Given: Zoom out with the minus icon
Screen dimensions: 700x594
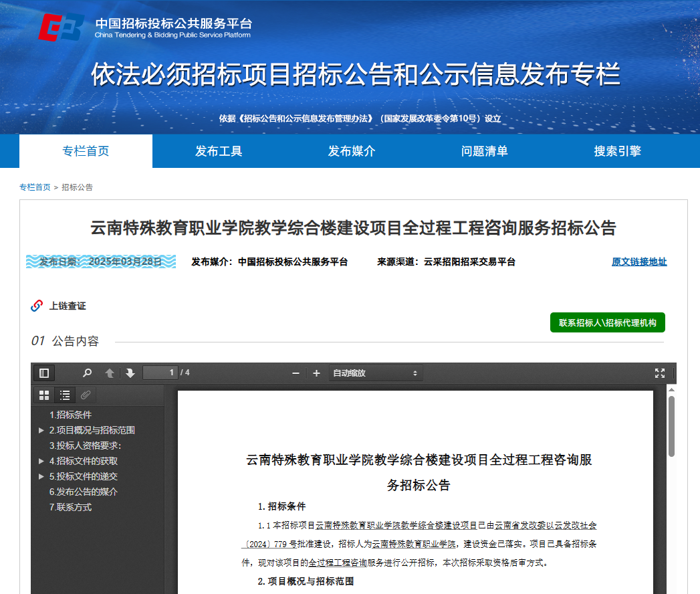Looking at the screenshot, I should (296, 373).
